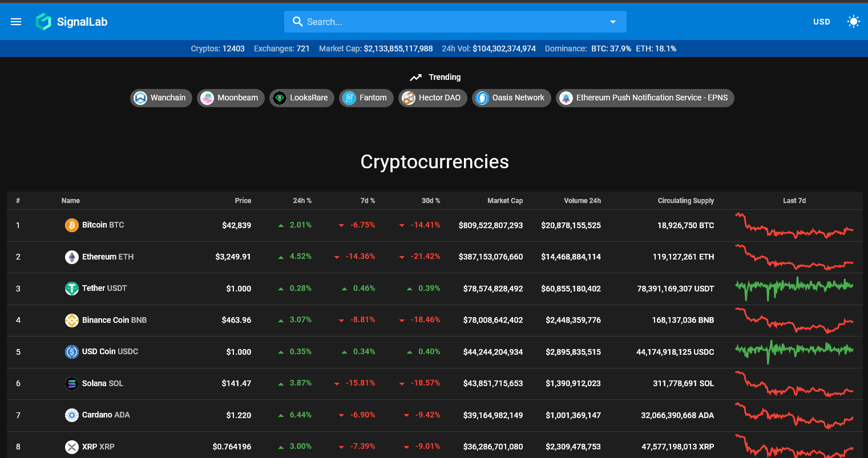Click the Tether coin icon
The height and width of the screenshot is (458, 868).
[x=71, y=289]
